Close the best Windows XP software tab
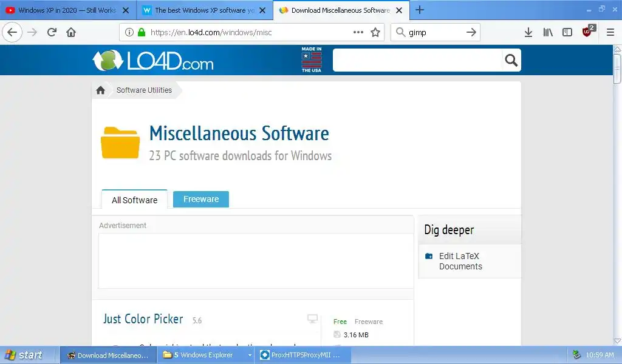Screen dimensions: 622x364 (x=262, y=10)
